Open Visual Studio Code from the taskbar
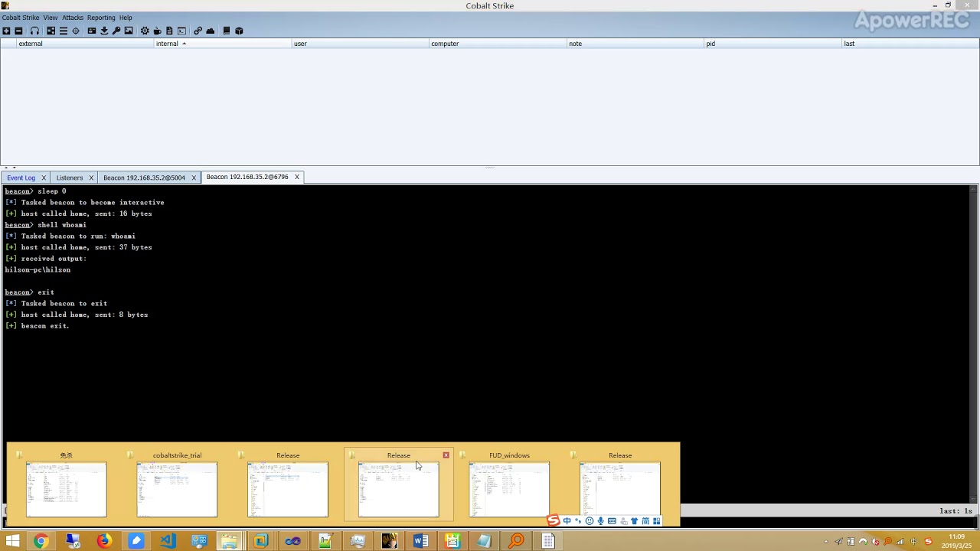 click(167, 541)
